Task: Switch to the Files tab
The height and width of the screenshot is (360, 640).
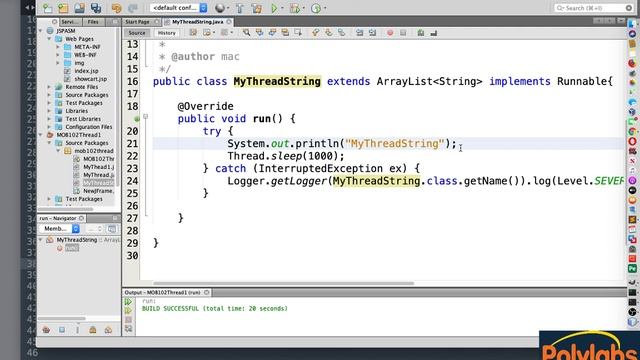Action: (93, 22)
